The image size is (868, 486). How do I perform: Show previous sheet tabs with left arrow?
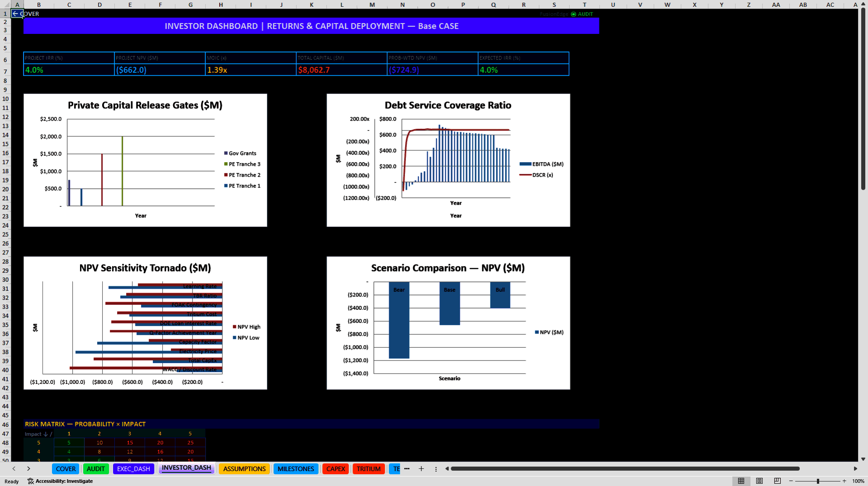(x=14, y=469)
